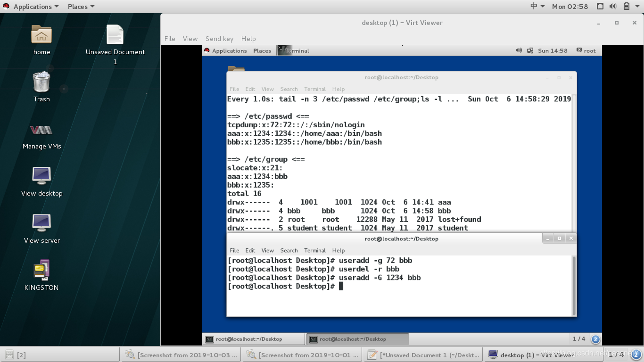This screenshot has height=362, width=644.
Task: Open Screenshot from 2019-10-03 taskbar window
Action: [182, 354]
